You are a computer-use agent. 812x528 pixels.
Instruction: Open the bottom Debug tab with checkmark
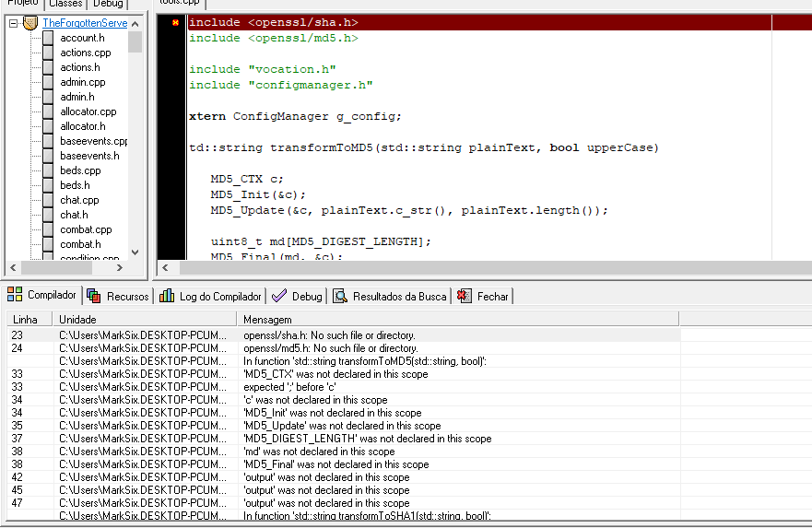tap(298, 297)
